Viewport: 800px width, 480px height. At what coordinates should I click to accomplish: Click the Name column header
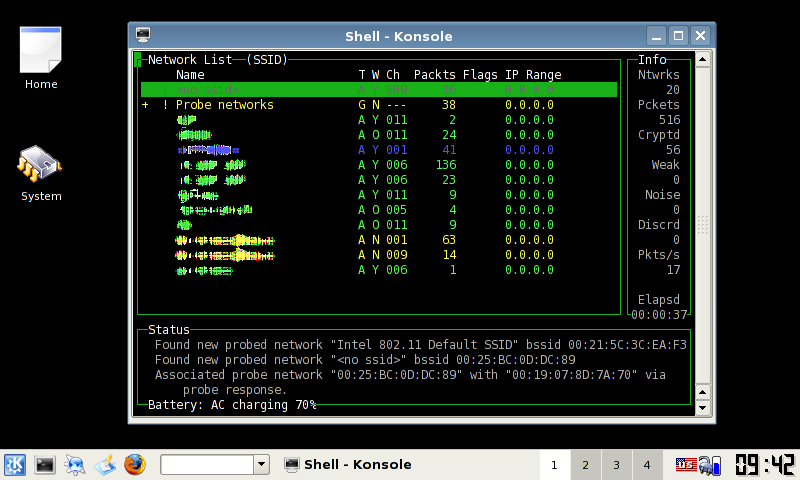point(190,75)
